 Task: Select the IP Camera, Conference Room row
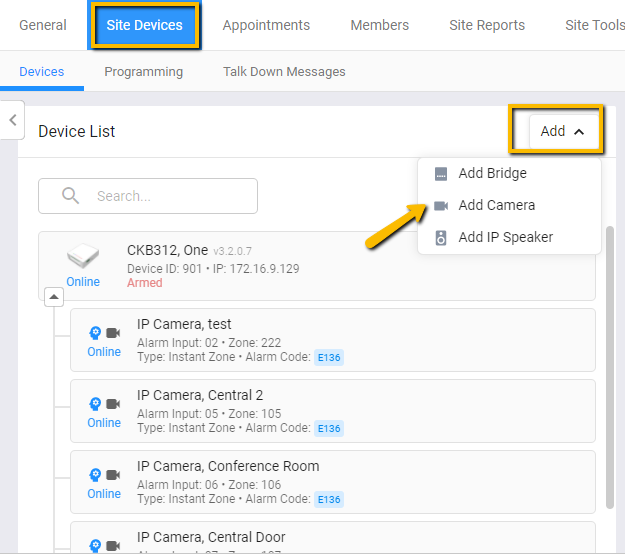tap(333, 482)
